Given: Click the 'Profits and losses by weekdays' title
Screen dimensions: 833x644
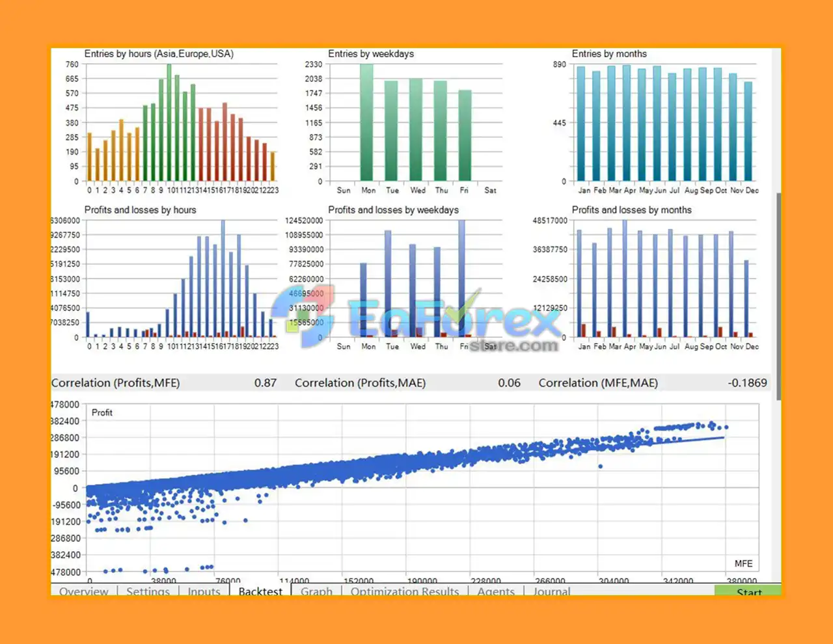Looking at the screenshot, I should tap(393, 210).
